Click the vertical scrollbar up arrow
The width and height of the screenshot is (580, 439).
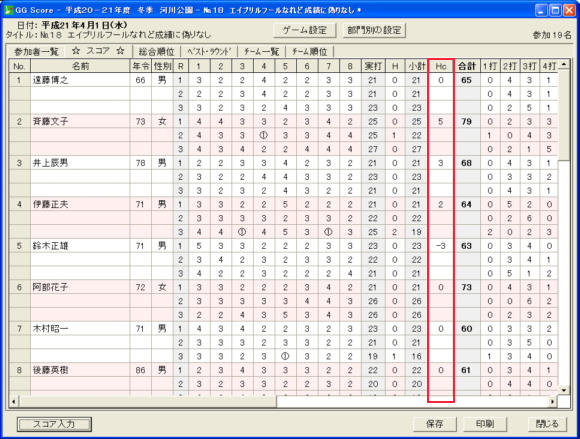[x=564, y=64]
